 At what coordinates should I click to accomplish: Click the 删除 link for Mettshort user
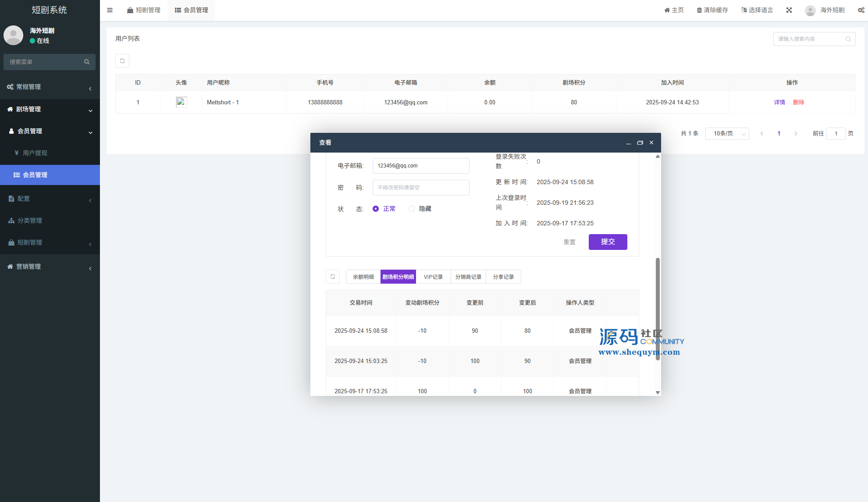click(x=798, y=102)
